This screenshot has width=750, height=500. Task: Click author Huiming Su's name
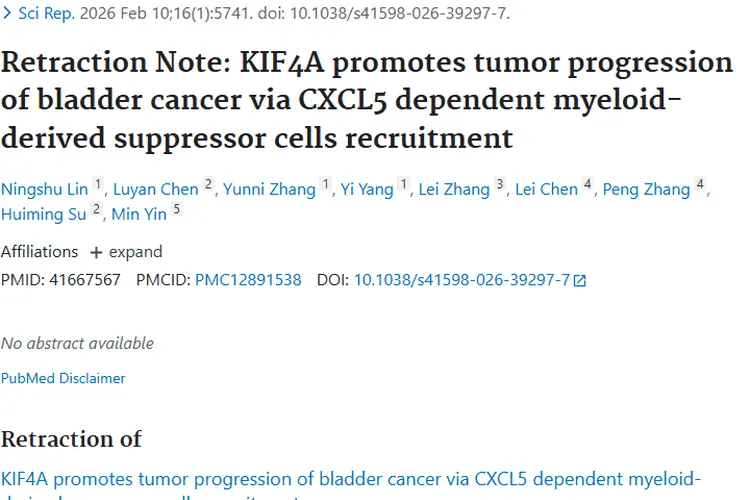43,212
